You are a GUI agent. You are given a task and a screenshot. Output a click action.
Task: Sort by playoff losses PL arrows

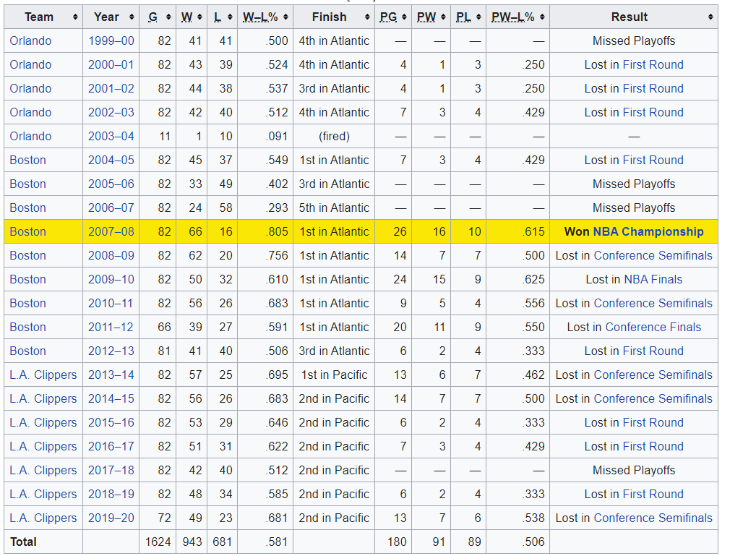click(x=478, y=17)
